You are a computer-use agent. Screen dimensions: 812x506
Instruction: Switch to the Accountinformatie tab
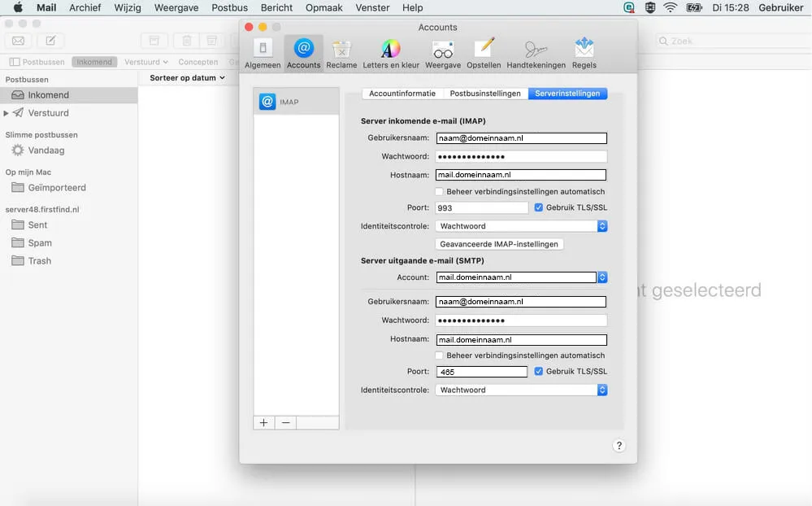click(403, 93)
